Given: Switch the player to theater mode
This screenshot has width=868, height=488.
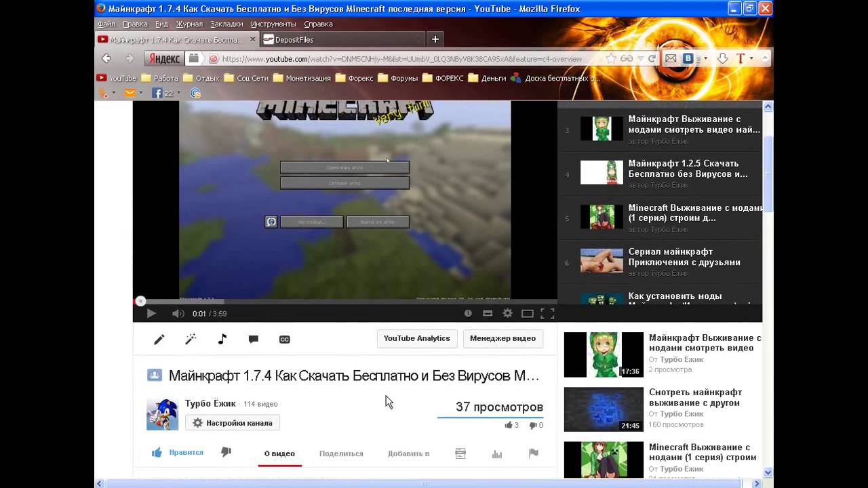Looking at the screenshot, I should [527, 313].
